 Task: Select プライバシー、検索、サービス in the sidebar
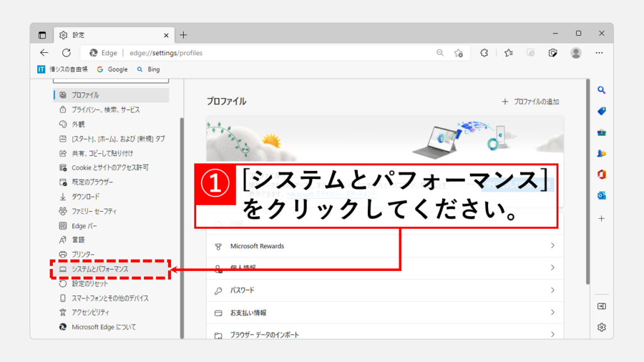pos(105,109)
